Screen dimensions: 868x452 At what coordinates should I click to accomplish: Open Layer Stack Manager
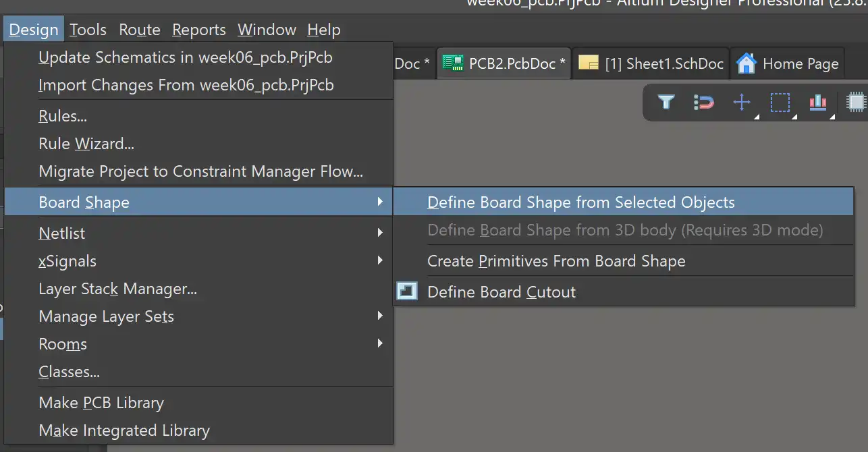click(118, 289)
